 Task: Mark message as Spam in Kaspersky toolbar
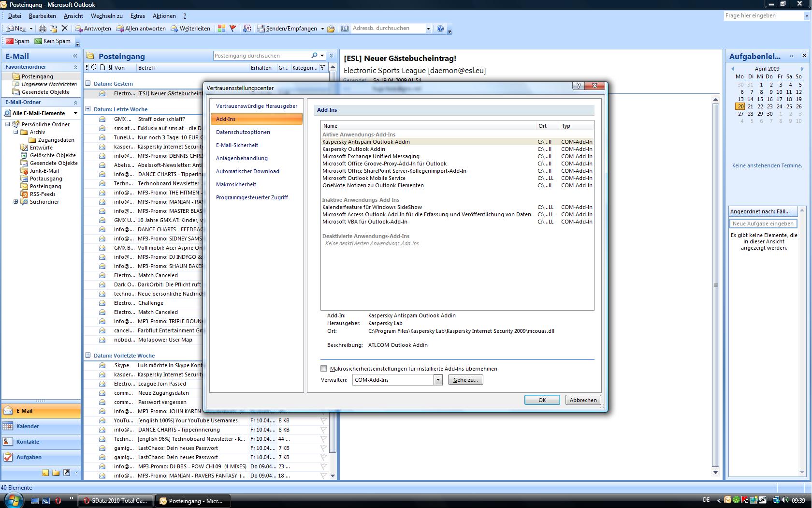tap(17, 41)
